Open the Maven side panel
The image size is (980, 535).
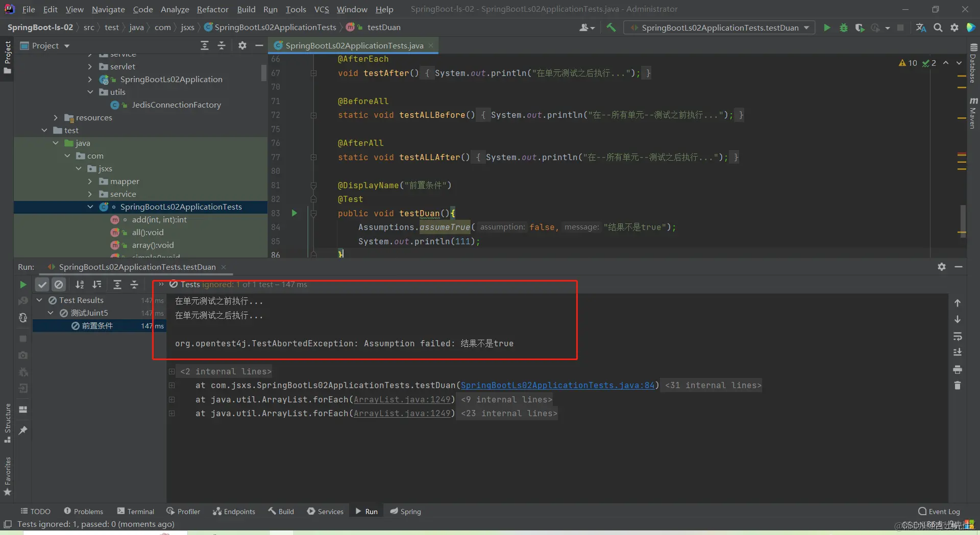click(973, 113)
